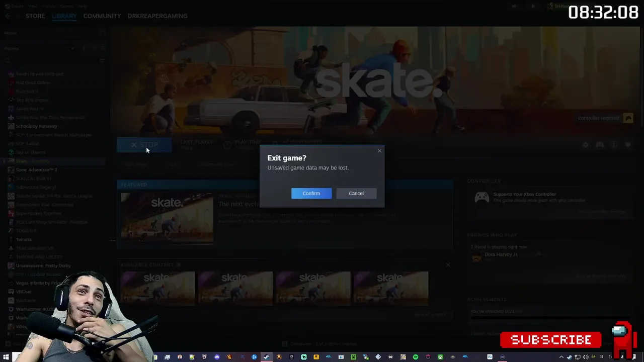644x362 pixels.
Task: Open Epic Games Launcher taskbar icon
Action: 291,357
